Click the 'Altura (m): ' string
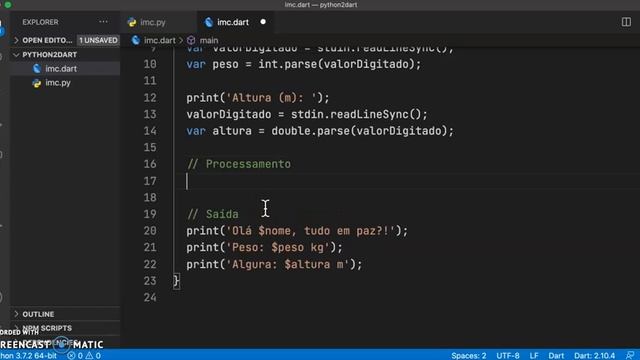The height and width of the screenshot is (360, 640). [x=271, y=98]
